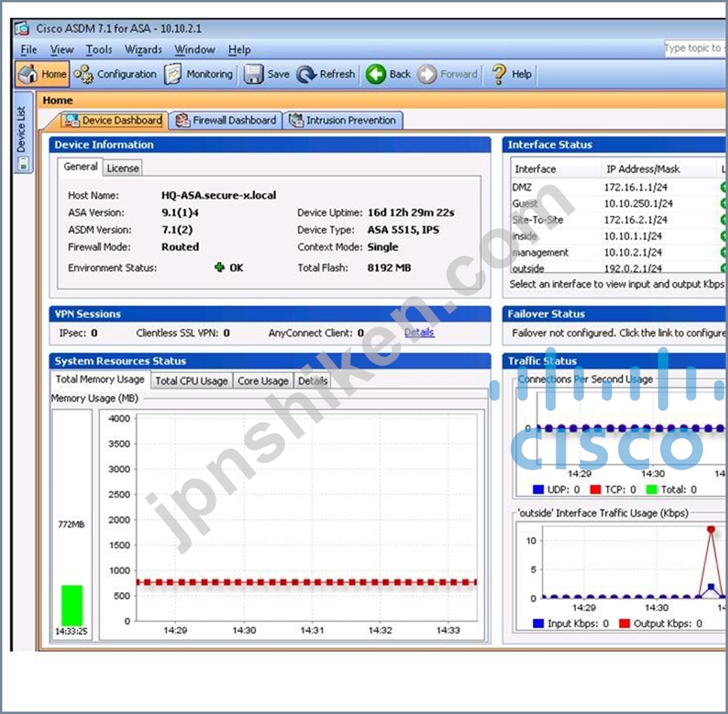The image size is (728, 714).
Task: Click the host name HQ-ASA.secure-x.local
Action: pos(219,195)
